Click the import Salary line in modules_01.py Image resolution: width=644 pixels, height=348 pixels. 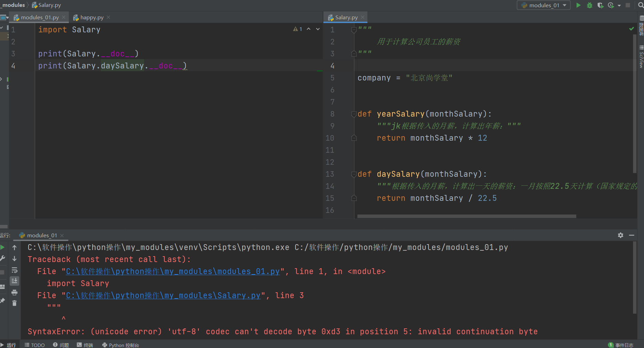click(x=69, y=30)
